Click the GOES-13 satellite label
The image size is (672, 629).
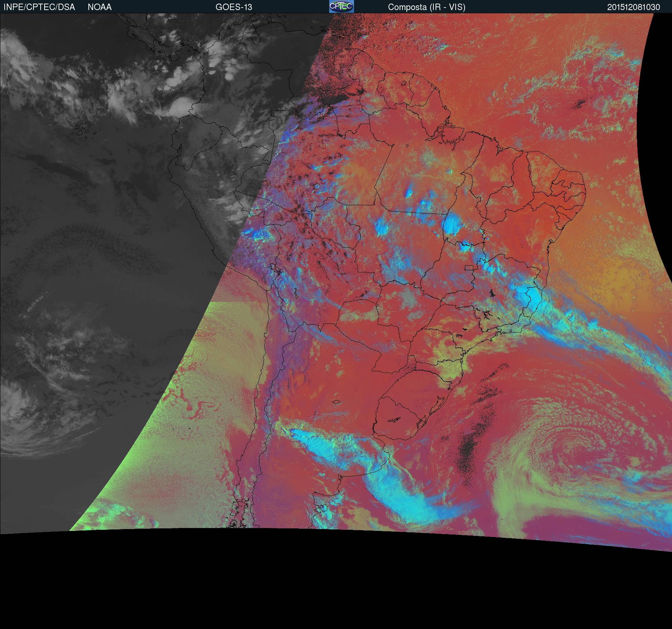(x=234, y=7)
